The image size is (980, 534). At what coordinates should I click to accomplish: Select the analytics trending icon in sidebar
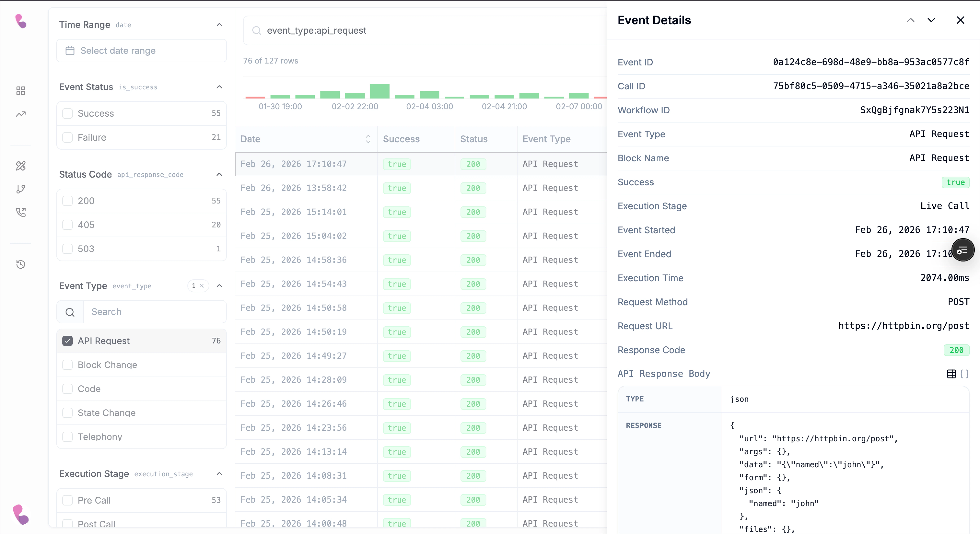point(21,114)
